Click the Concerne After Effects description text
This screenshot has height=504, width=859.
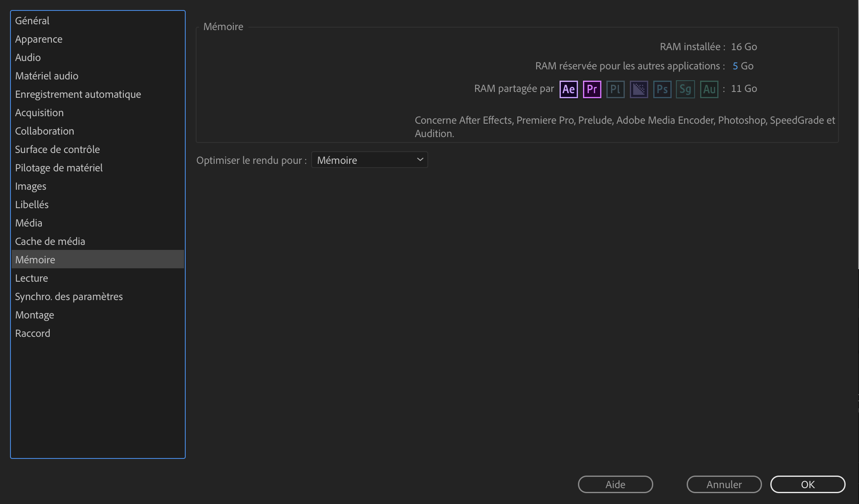pyautogui.click(x=625, y=127)
